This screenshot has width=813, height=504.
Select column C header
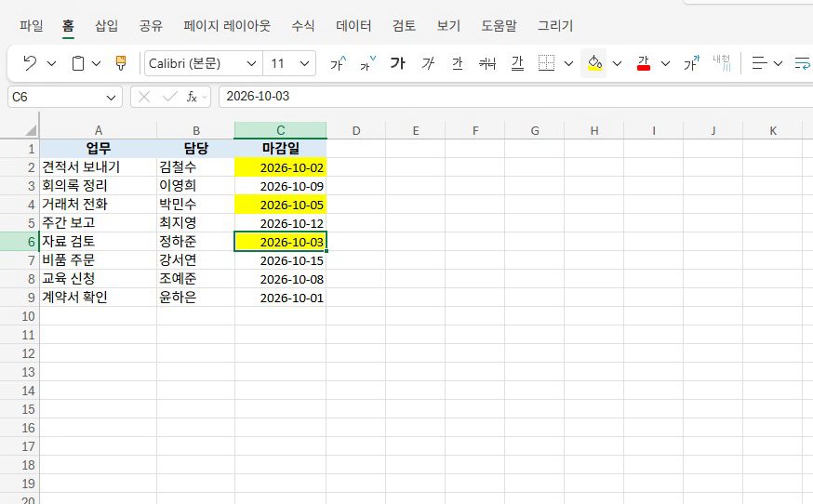tap(281, 131)
